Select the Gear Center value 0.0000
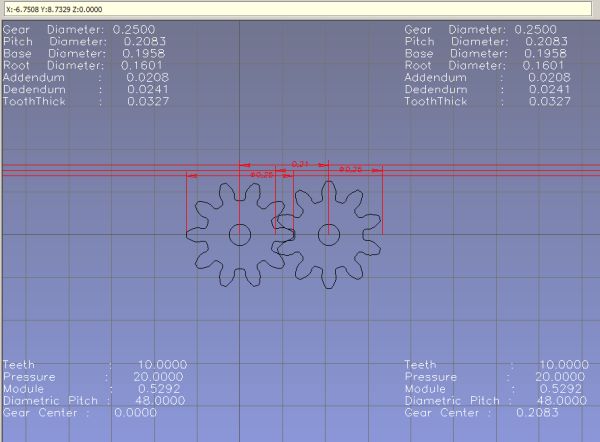Viewport: 600px width, 442px height. click(135, 413)
